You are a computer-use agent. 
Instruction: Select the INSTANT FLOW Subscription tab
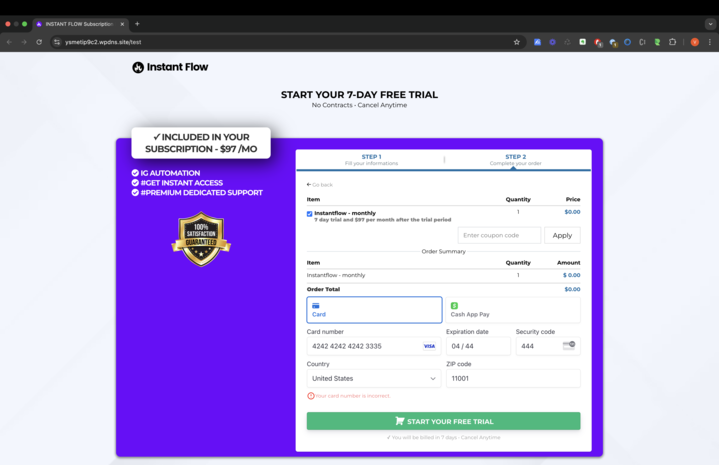point(80,24)
